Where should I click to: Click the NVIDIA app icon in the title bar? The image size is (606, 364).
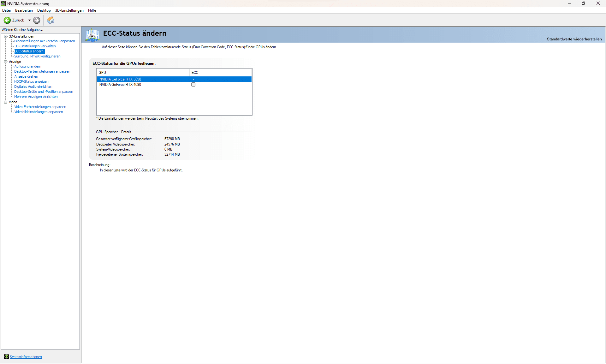coord(3,3)
